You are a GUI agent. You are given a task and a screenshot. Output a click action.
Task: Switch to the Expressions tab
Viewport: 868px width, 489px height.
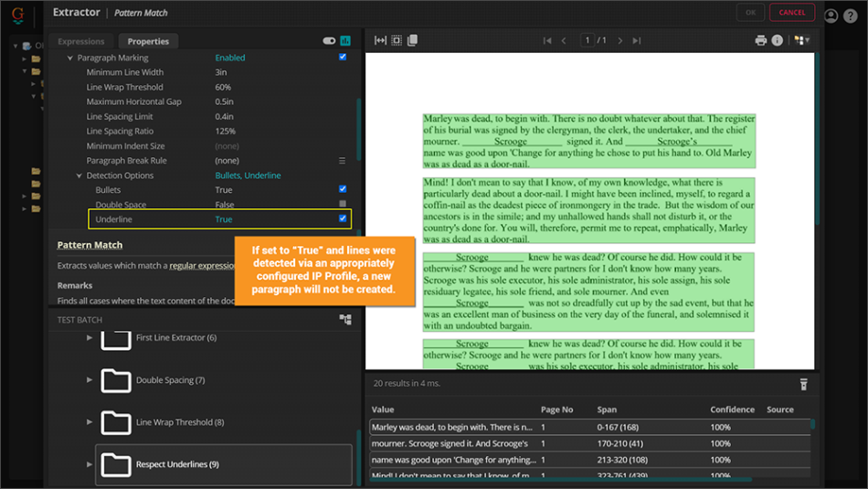(x=80, y=41)
